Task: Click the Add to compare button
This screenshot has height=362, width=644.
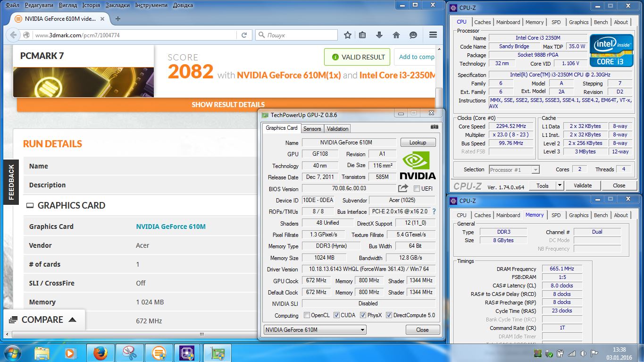Action: pyautogui.click(x=415, y=57)
